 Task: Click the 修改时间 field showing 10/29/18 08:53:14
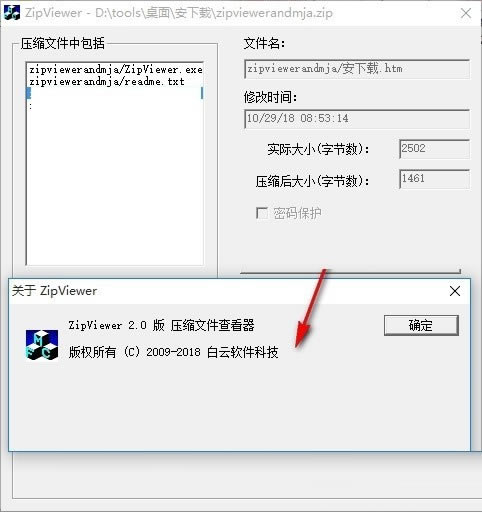(x=357, y=119)
